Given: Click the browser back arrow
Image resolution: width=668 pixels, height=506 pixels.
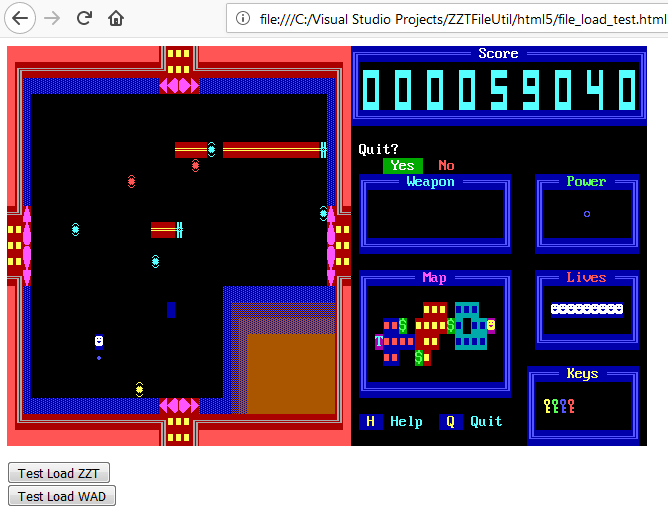Looking at the screenshot, I should click(x=20, y=18).
